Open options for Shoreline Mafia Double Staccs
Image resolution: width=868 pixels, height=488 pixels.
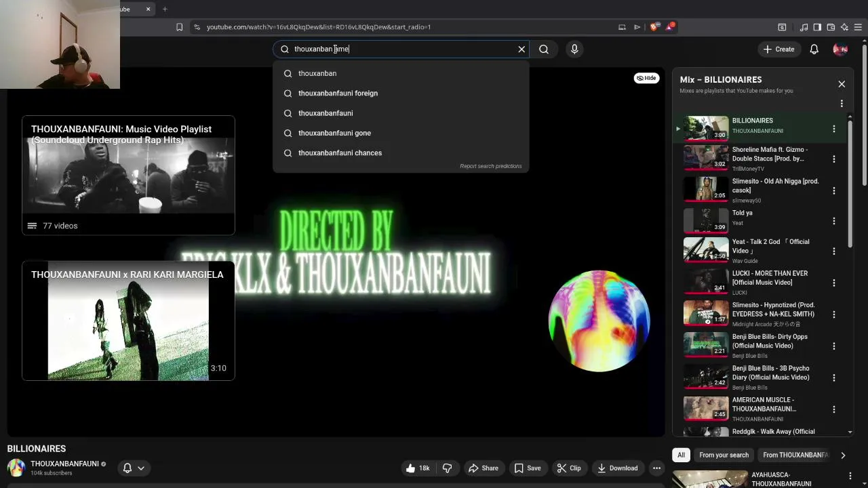(834, 159)
